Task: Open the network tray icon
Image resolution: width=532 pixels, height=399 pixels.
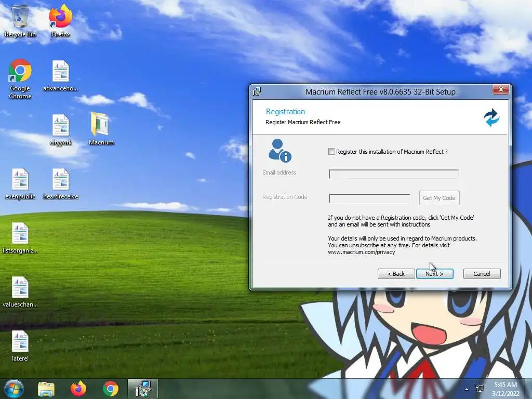Action: [x=480, y=389]
